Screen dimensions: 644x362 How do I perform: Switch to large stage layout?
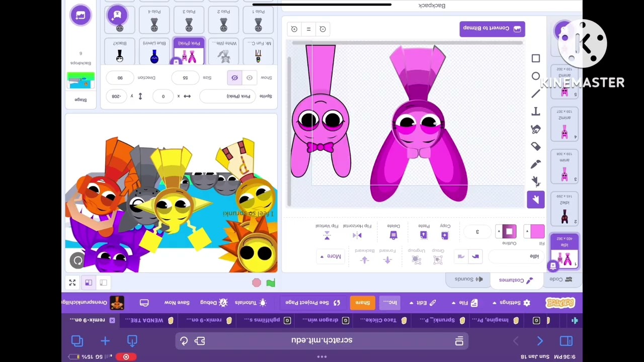click(x=89, y=283)
